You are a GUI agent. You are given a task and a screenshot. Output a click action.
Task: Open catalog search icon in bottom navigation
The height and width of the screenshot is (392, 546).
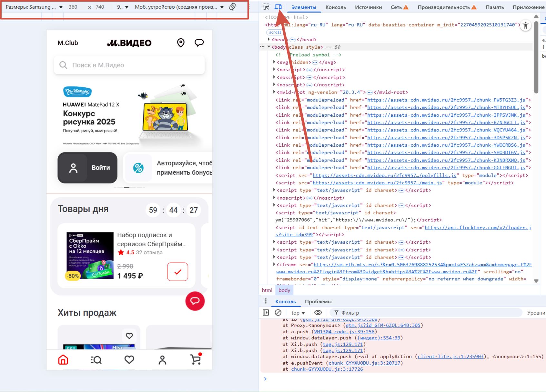(96, 360)
